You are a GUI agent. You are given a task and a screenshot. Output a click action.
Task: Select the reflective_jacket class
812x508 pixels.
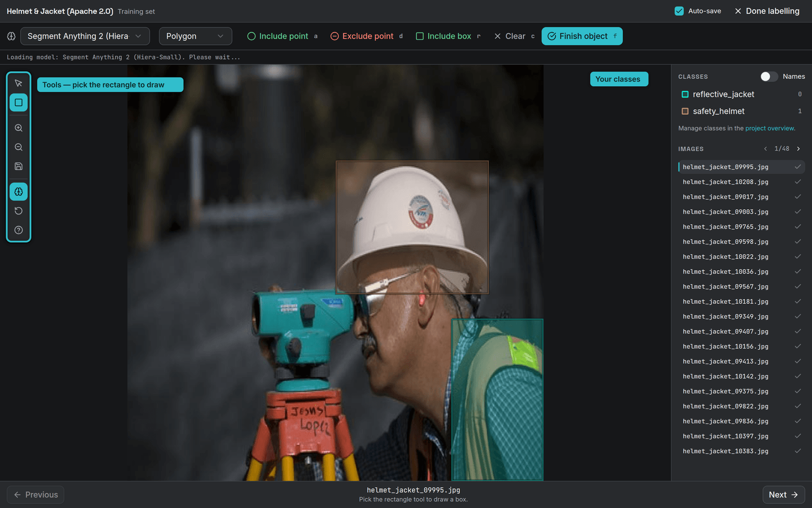[741, 94]
